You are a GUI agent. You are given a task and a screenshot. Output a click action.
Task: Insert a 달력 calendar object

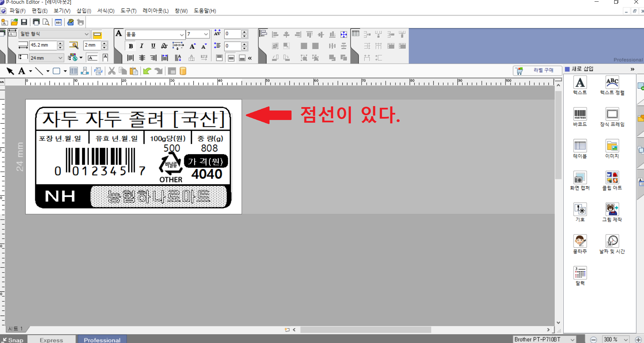click(x=580, y=276)
